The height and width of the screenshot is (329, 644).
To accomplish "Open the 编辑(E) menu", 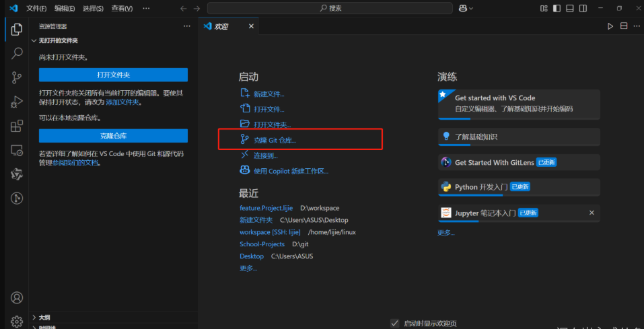I will [x=65, y=8].
